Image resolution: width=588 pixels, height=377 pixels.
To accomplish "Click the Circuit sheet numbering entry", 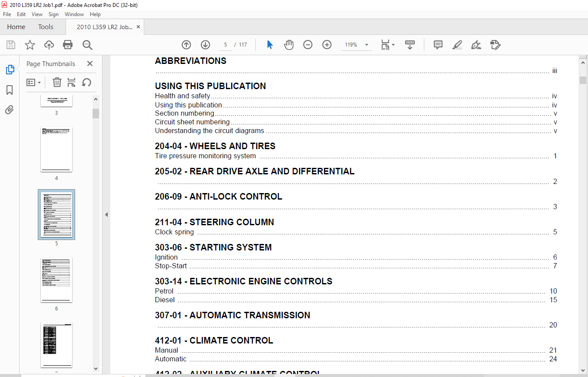I will (192, 122).
